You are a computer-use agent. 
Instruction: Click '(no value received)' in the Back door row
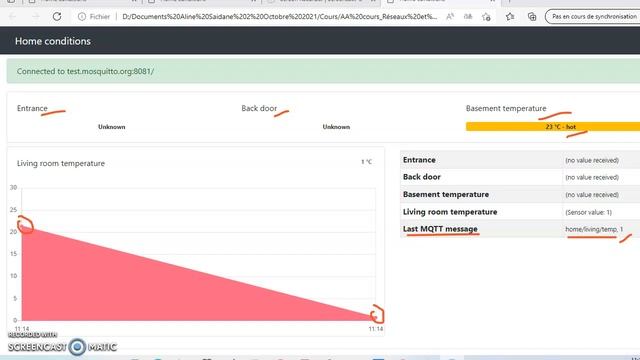(x=592, y=178)
